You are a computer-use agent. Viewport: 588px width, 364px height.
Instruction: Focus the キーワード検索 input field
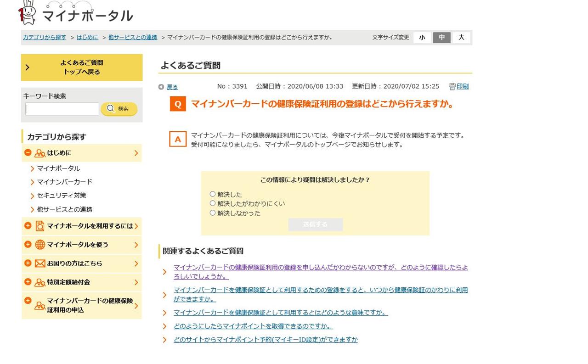click(62, 109)
